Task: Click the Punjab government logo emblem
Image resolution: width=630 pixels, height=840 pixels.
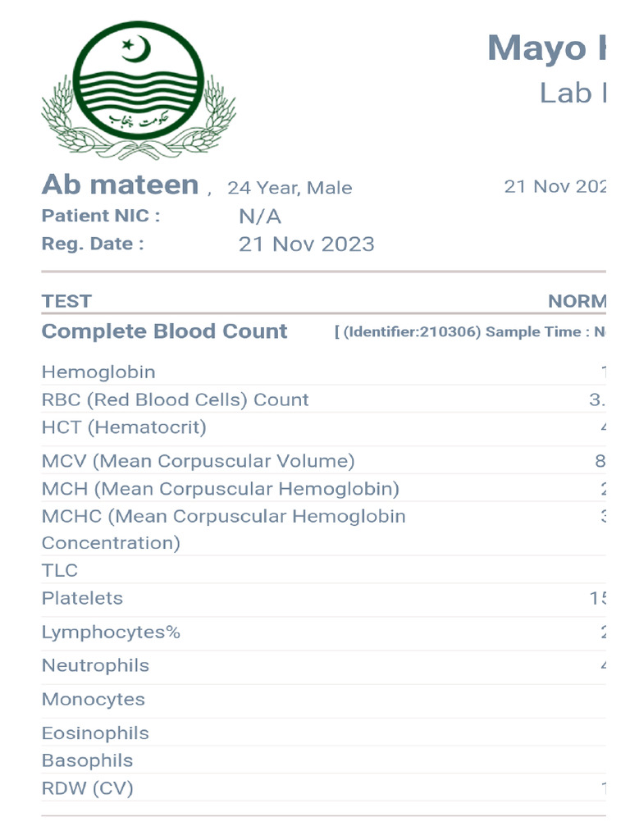Action: pyautogui.click(x=139, y=90)
